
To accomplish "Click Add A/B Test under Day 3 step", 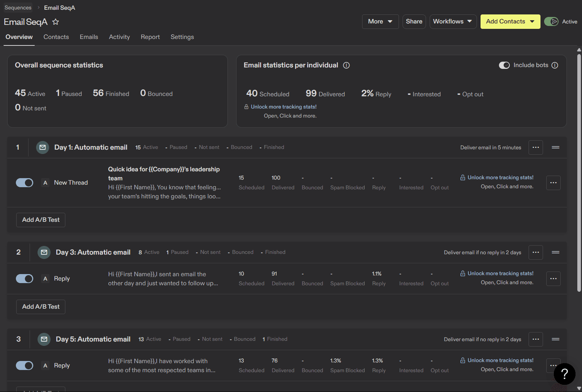I will click(41, 307).
